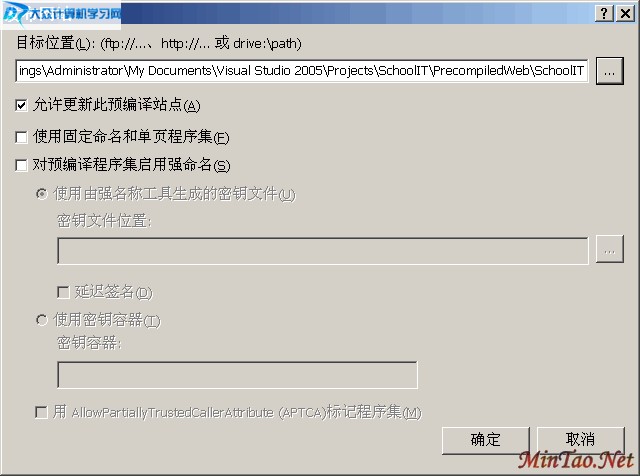Click the help question mark button
This screenshot has width=640, height=476.
(x=604, y=13)
